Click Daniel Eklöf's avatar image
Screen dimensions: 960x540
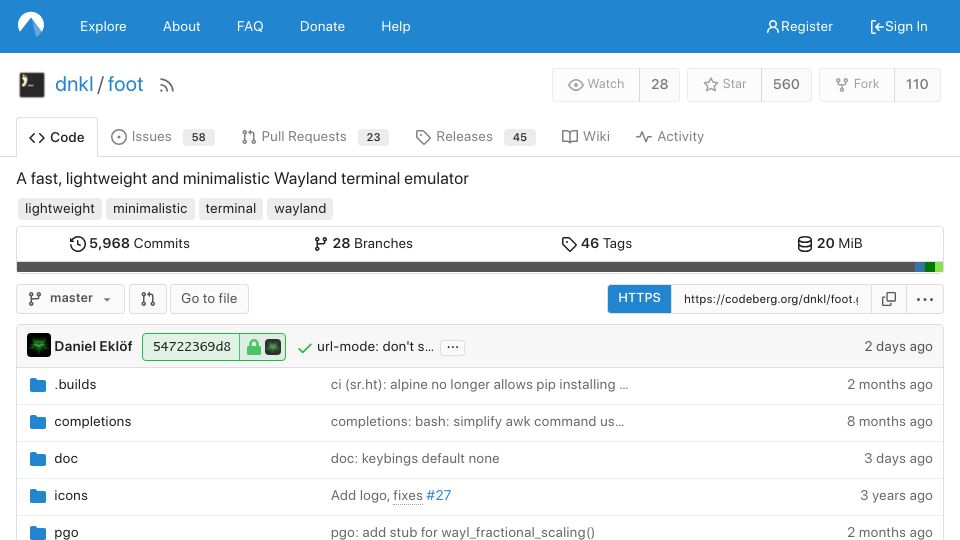(39, 345)
